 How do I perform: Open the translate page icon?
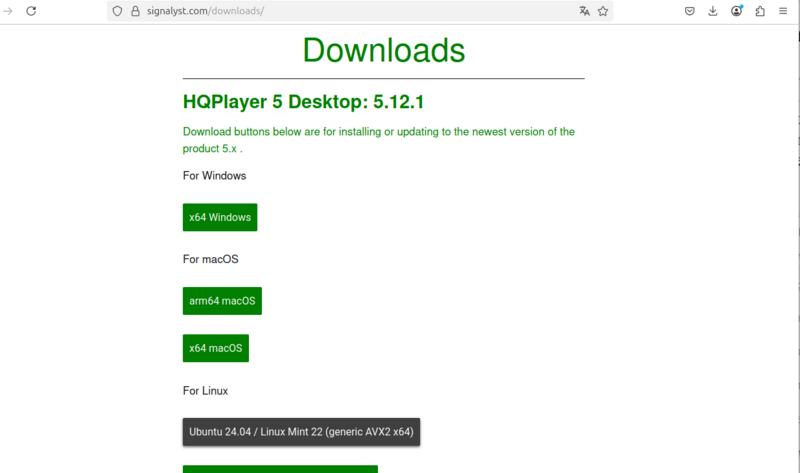[584, 11]
